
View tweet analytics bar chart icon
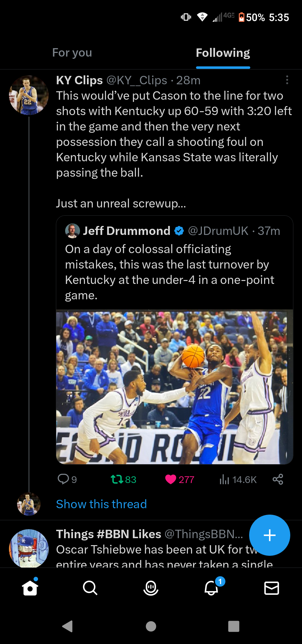click(224, 479)
